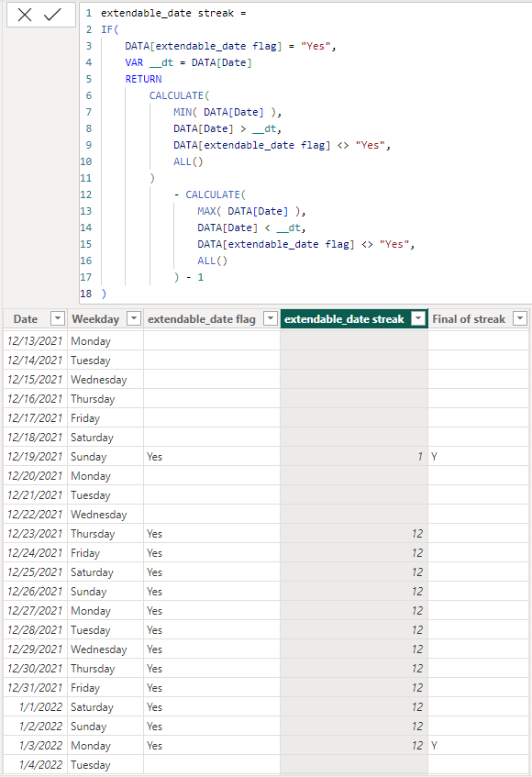This screenshot has height=777, width=532.
Task: Click the date cell 12/13/2021
Action: (x=35, y=341)
